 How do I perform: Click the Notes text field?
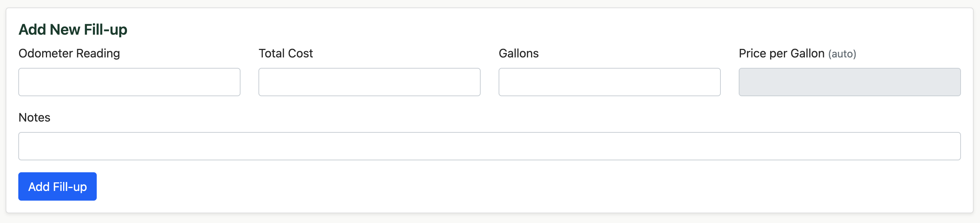coord(490,146)
